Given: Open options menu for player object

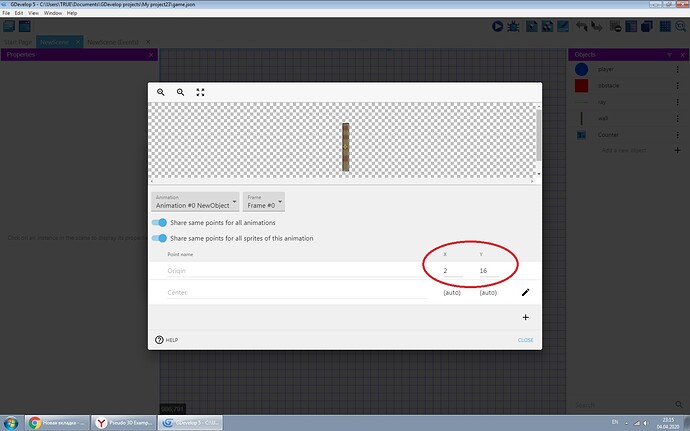Looking at the screenshot, I should pyautogui.click(x=678, y=69).
